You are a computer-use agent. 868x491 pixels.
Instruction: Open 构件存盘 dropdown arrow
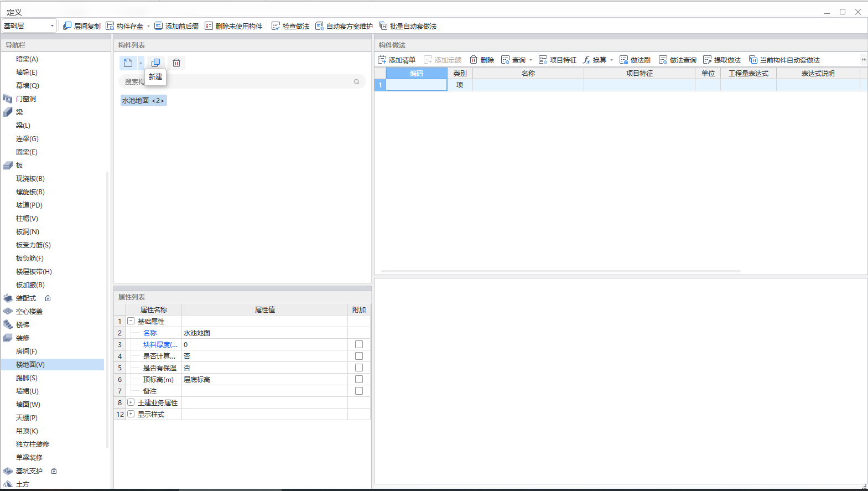coord(148,26)
